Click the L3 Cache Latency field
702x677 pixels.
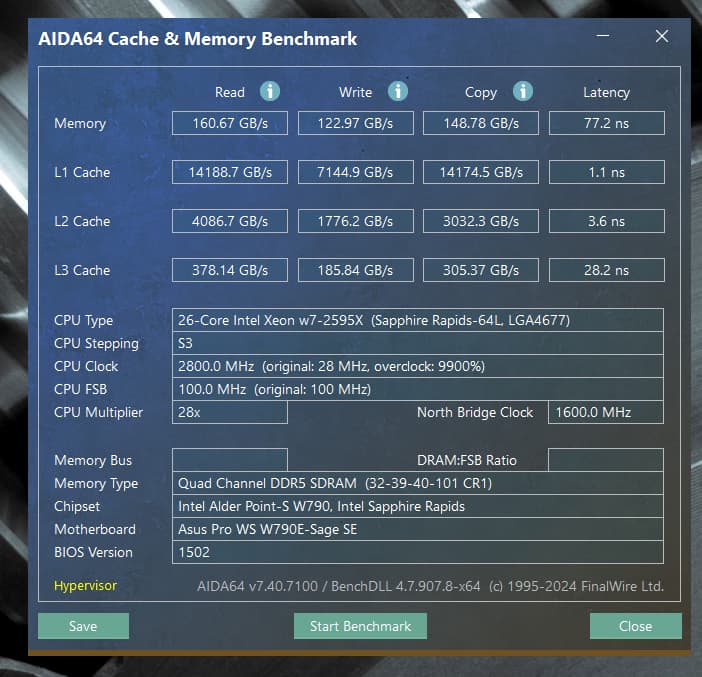click(x=606, y=270)
